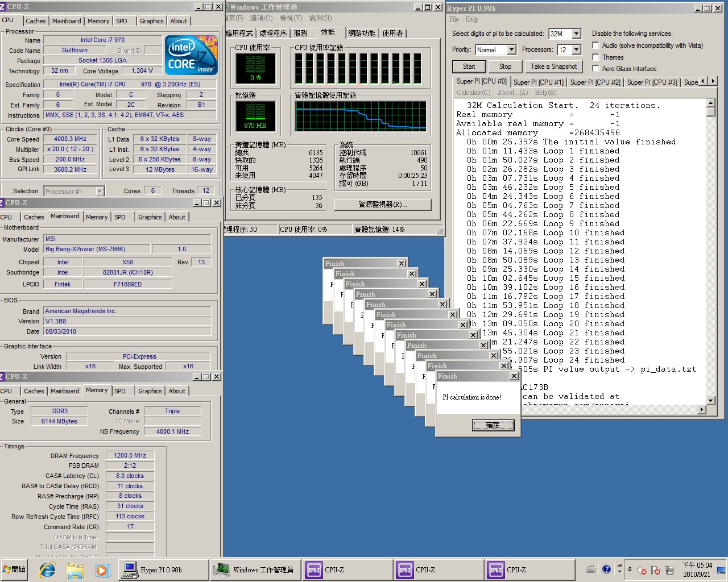Click the Core Speed 4000.3 MHz value

click(x=71, y=139)
